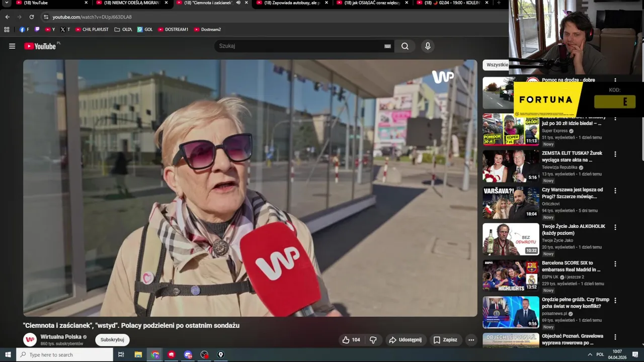Open the YouTube hamburger guide menu

point(12,46)
